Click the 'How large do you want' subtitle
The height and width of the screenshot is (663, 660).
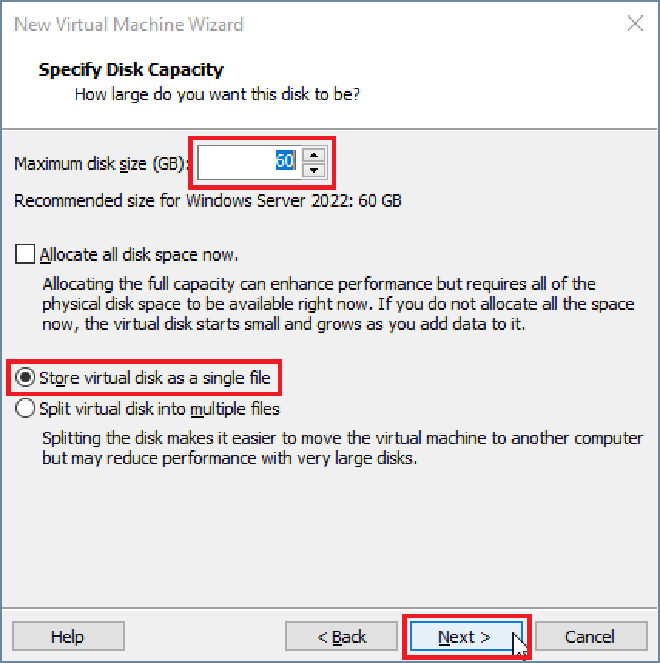(x=218, y=95)
